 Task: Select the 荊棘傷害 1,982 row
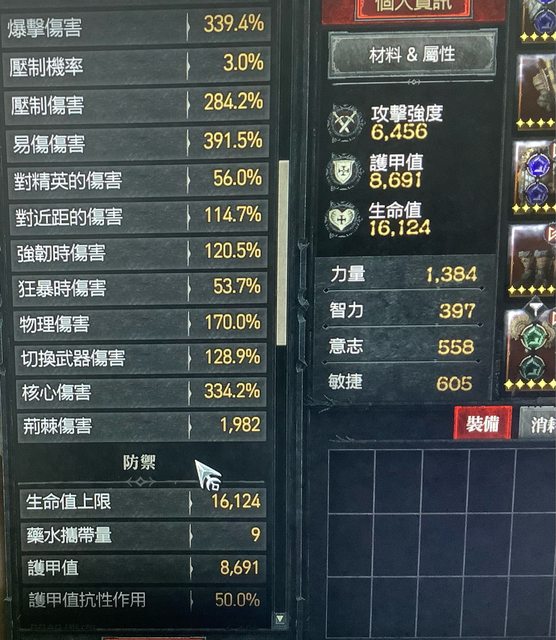click(x=141, y=426)
